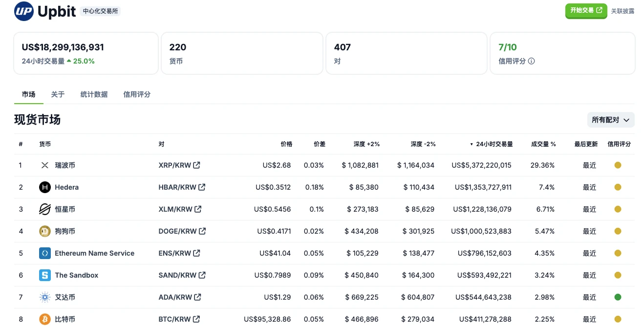644x328 pixels.
Task: Click the Upbit logo icon
Action: click(x=23, y=11)
